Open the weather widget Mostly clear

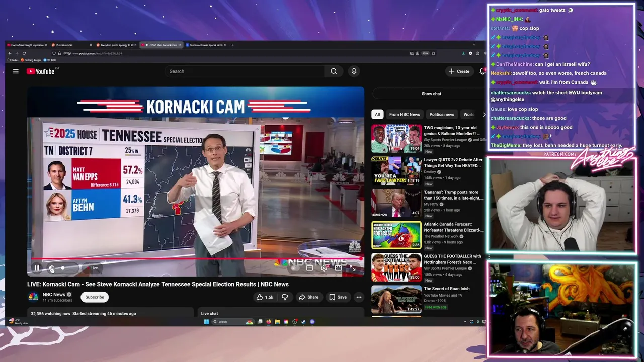[19, 322]
